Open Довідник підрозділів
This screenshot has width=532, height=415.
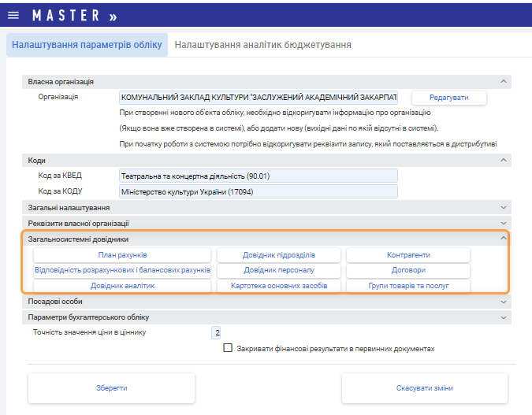pyautogui.click(x=279, y=255)
